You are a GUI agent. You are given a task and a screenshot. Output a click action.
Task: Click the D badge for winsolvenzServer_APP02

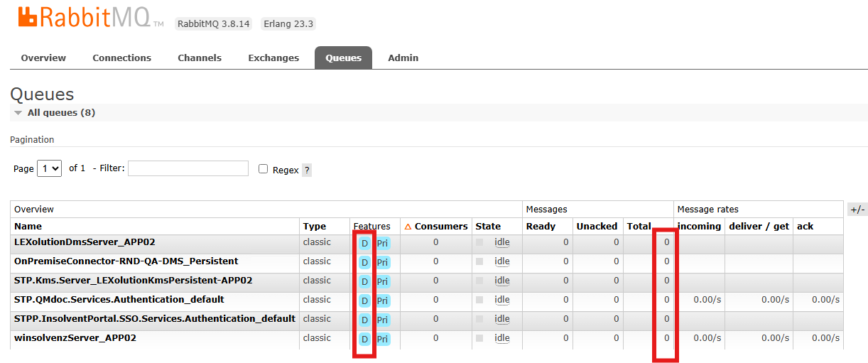(364, 339)
